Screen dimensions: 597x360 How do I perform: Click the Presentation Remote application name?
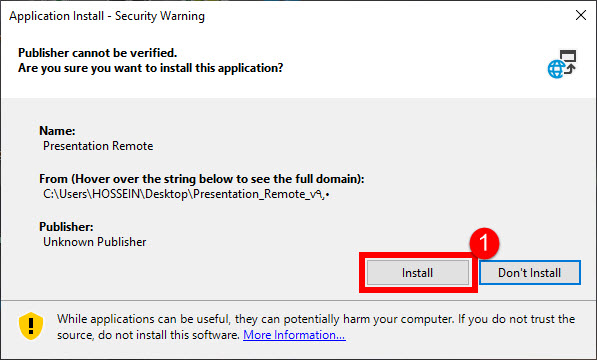(98, 146)
